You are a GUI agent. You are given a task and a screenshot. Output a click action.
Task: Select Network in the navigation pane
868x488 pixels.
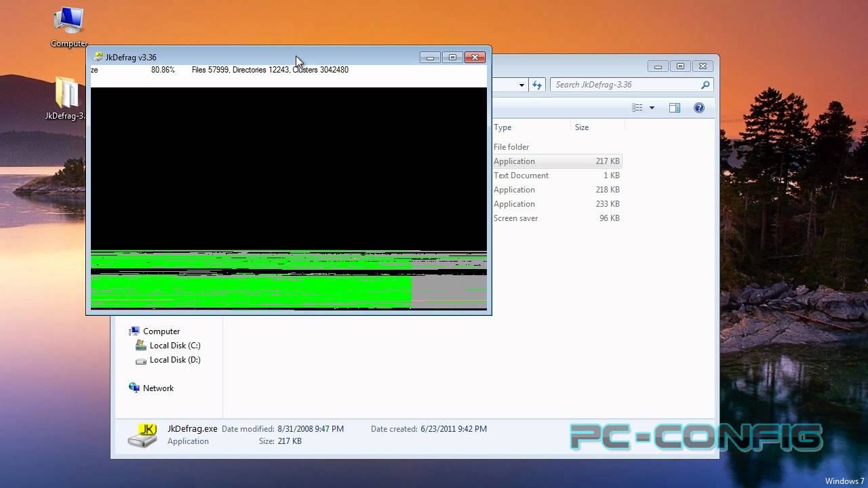(158, 388)
